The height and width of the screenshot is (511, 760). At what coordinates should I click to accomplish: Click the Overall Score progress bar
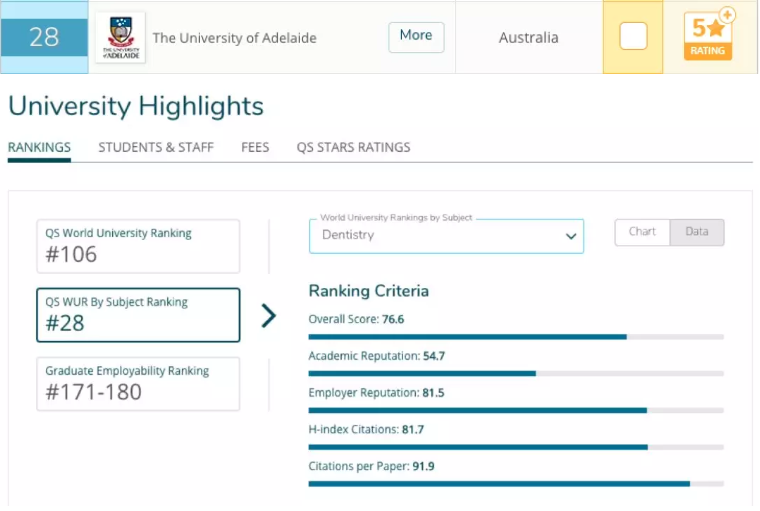tap(516, 337)
